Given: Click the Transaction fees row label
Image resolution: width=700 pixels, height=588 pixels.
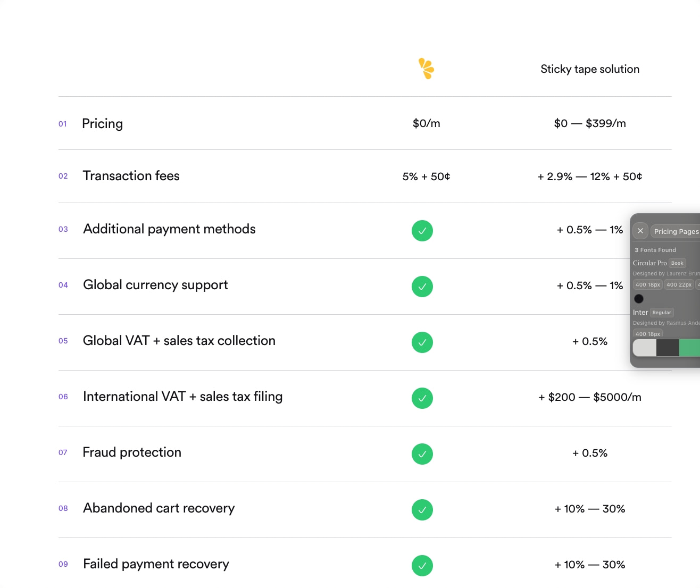Looking at the screenshot, I should coord(131,176).
